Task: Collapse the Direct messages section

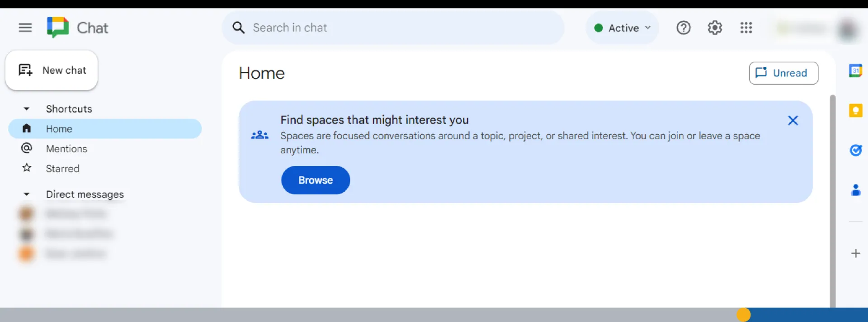Action: [27, 194]
